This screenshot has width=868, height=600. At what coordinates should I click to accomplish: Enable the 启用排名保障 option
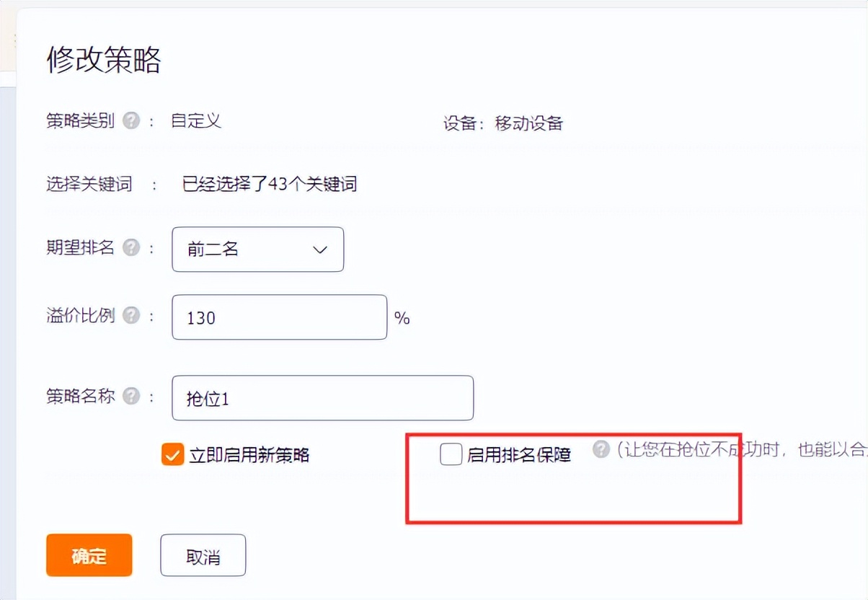450,454
